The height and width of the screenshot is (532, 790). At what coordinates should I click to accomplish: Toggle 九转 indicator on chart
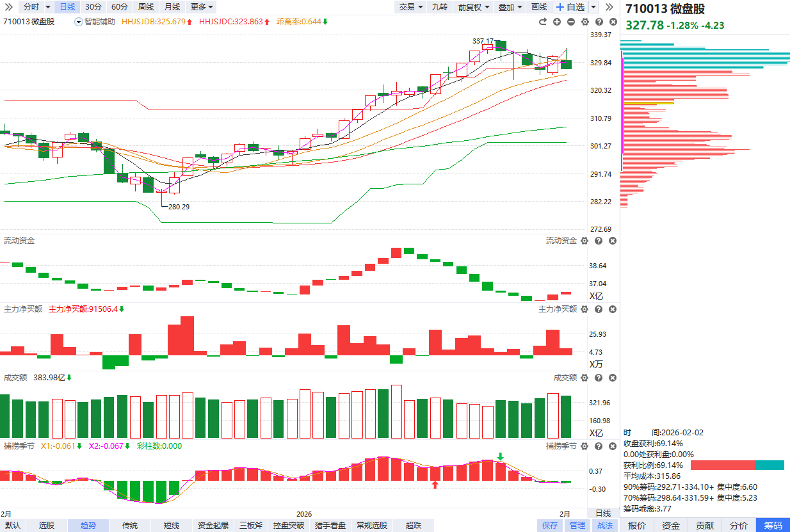[x=439, y=7]
